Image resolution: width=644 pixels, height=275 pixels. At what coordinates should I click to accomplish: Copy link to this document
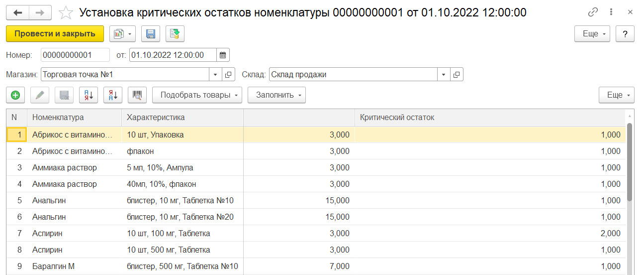pos(592,12)
